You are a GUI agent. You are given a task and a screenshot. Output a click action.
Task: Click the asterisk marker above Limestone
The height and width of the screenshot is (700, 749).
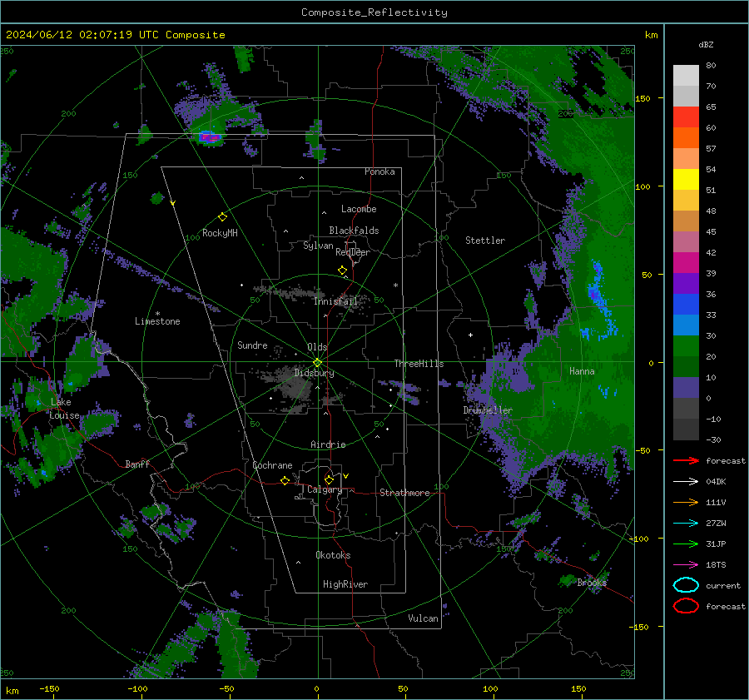tap(157, 314)
